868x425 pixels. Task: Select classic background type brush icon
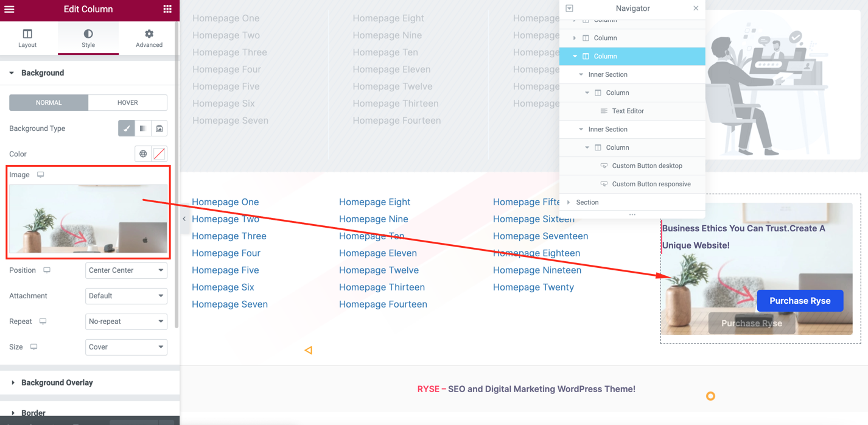(126, 128)
